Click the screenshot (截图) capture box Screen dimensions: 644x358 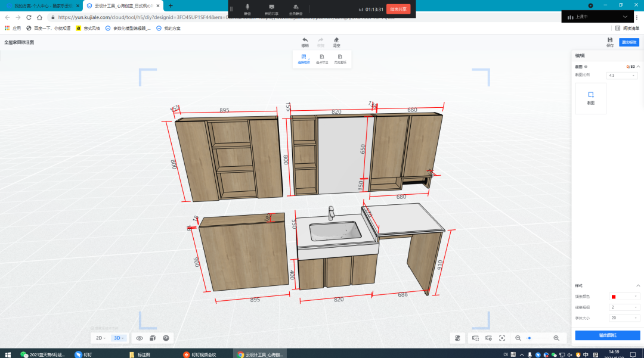pos(590,98)
